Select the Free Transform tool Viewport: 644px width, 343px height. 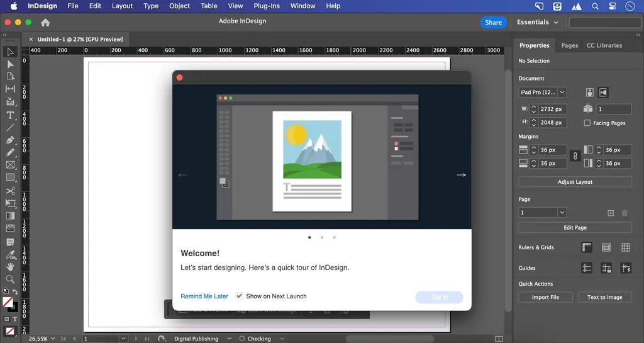pyautogui.click(x=10, y=203)
